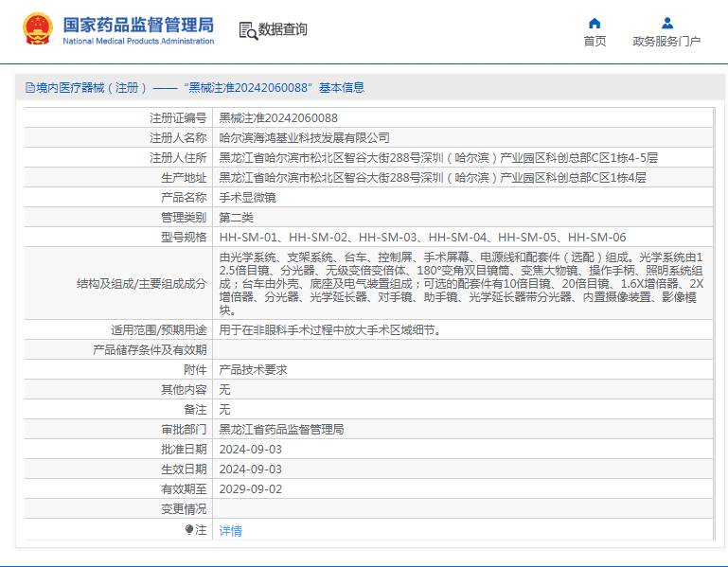This screenshot has width=728, height=567.
Task: Click the 国家药品监督管理局 site title
Action: click(138, 24)
